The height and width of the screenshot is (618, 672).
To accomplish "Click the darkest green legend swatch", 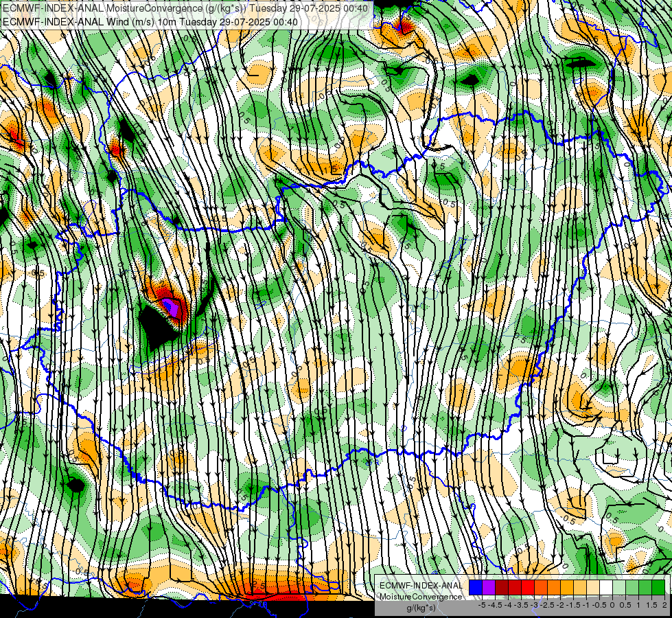I will pyautogui.click(x=658, y=588).
